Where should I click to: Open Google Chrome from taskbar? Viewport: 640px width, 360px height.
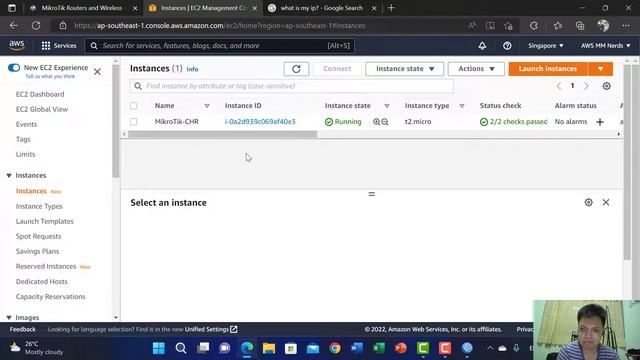coord(335,348)
